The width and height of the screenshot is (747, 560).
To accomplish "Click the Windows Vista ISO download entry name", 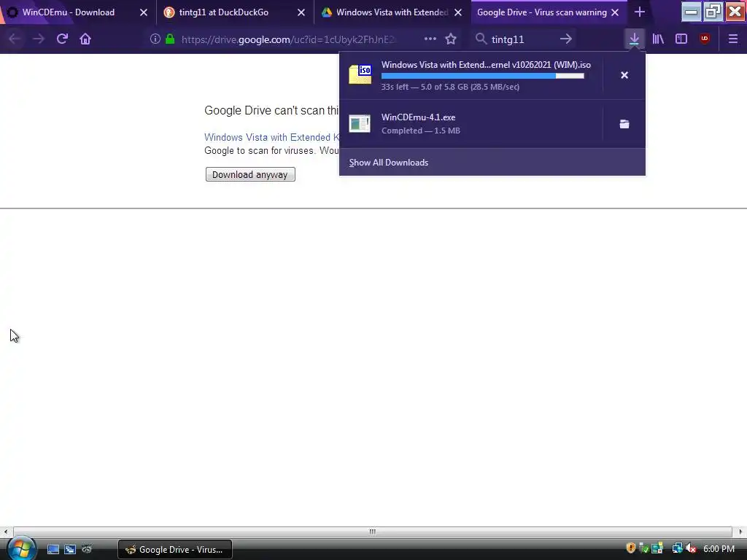I will pos(486,65).
